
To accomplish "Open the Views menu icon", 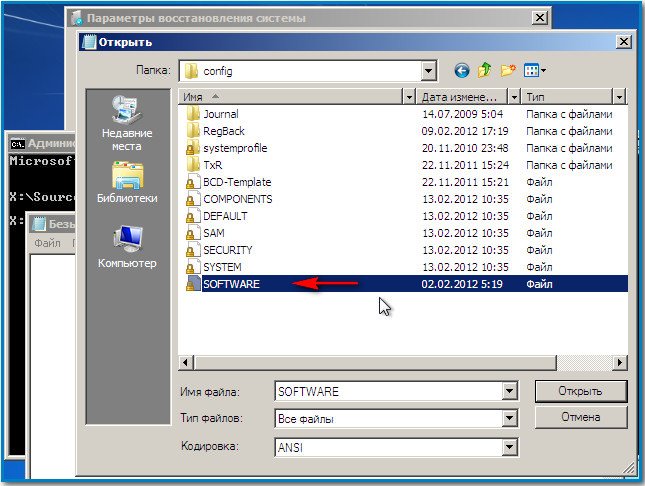I will [x=535, y=71].
